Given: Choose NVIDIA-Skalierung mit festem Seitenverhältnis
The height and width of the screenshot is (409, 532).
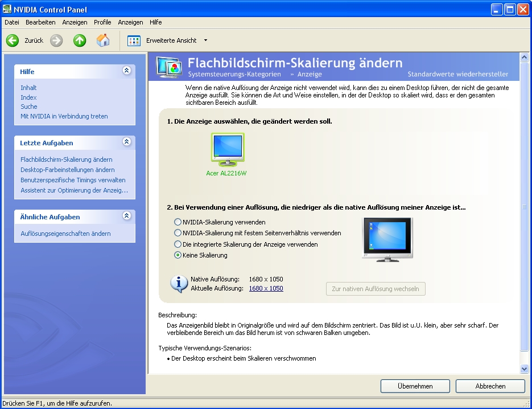Looking at the screenshot, I should pyautogui.click(x=178, y=233).
